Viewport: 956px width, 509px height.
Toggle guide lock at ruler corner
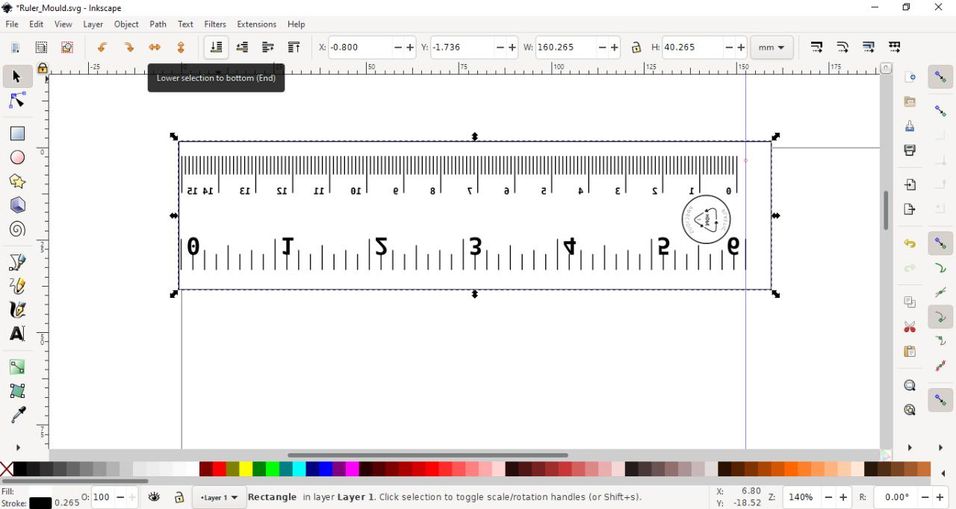click(42, 68)
